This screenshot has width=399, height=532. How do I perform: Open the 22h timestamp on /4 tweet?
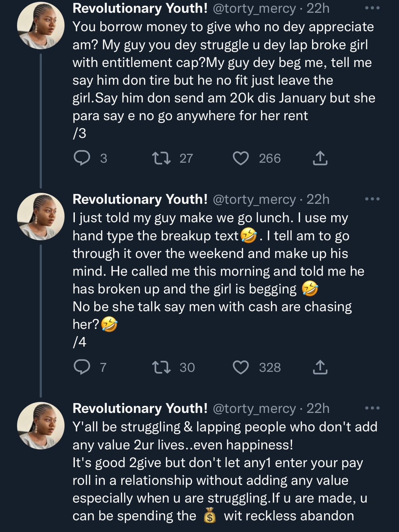318,199
